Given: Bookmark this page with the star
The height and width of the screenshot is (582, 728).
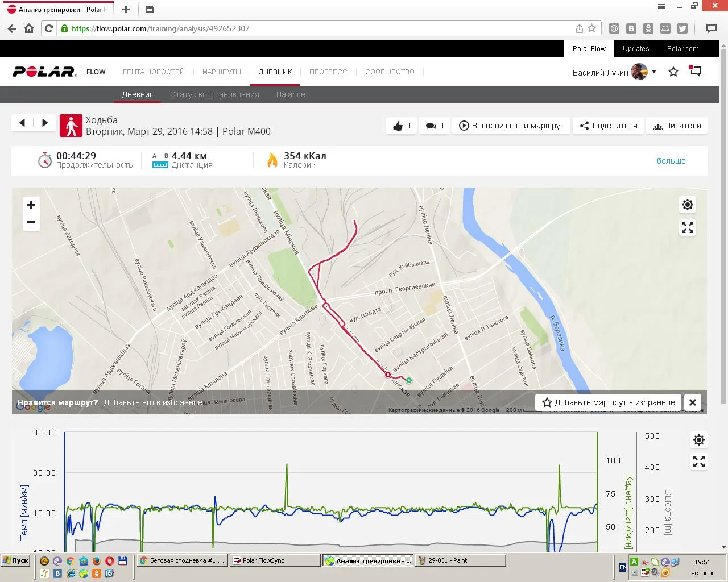Looking at the screenshot, I should 591,28.
